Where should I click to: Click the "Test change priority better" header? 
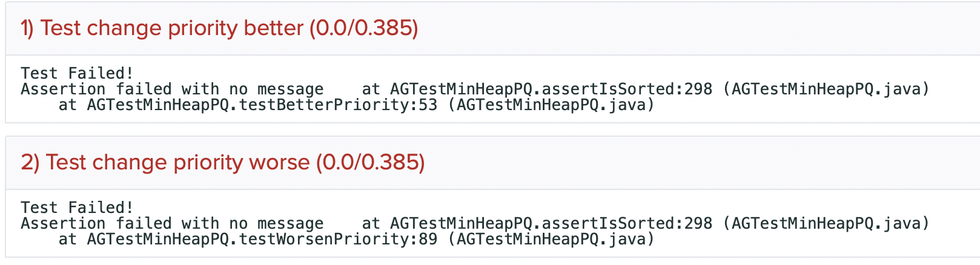pyautogui.click(x=171, y=28)
